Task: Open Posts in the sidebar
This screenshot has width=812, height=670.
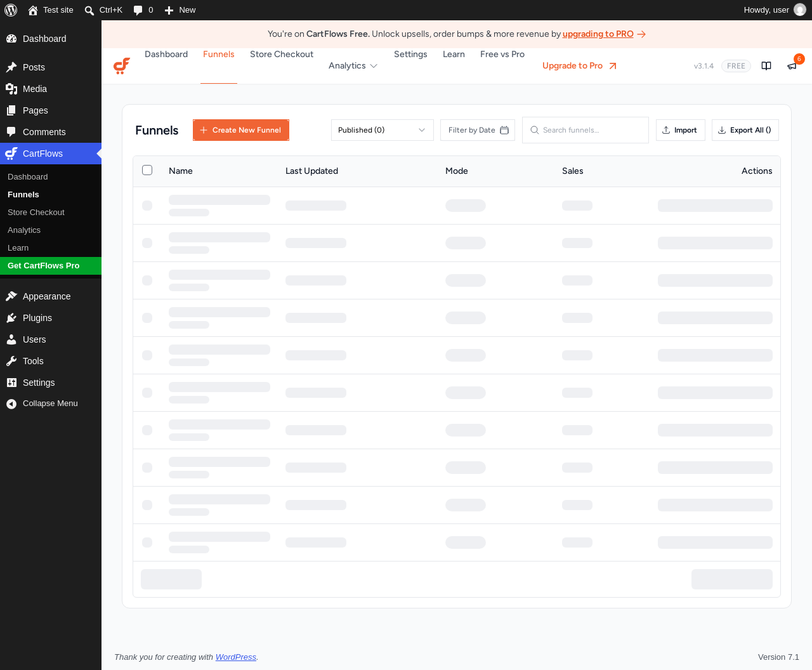Action: 51,67
